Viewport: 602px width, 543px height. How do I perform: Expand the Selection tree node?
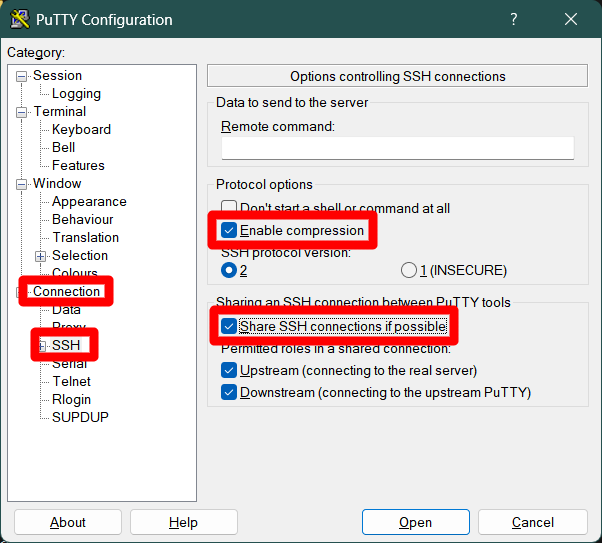click(x=40, y=256)
